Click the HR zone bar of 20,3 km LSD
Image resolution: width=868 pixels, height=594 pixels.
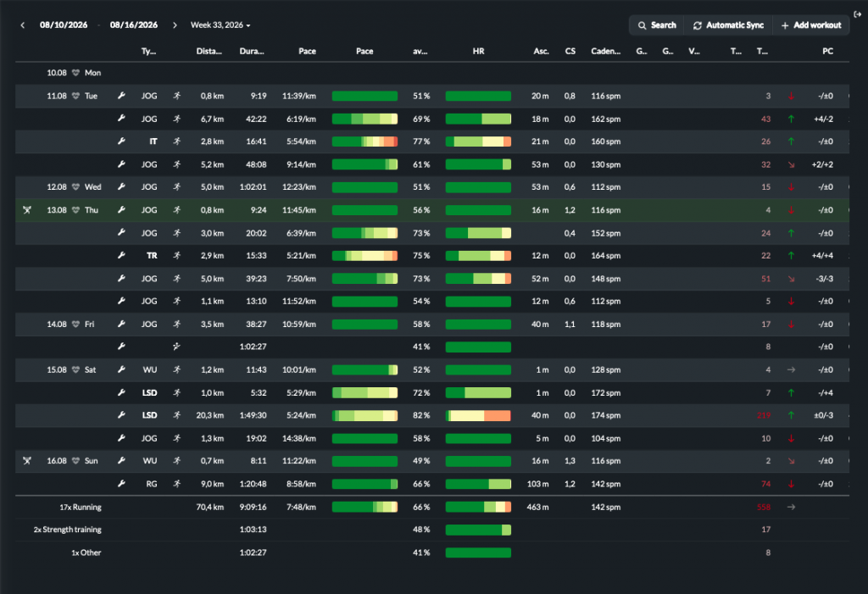coord(478,415)
